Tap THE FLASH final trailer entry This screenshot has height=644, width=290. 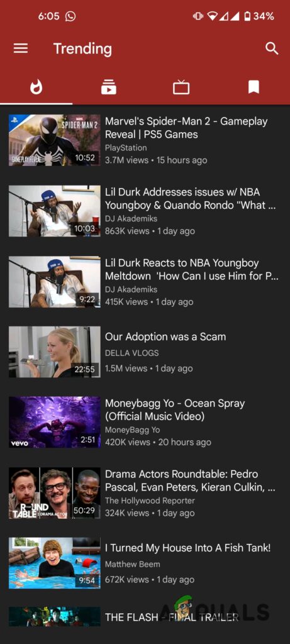(172, 617)
